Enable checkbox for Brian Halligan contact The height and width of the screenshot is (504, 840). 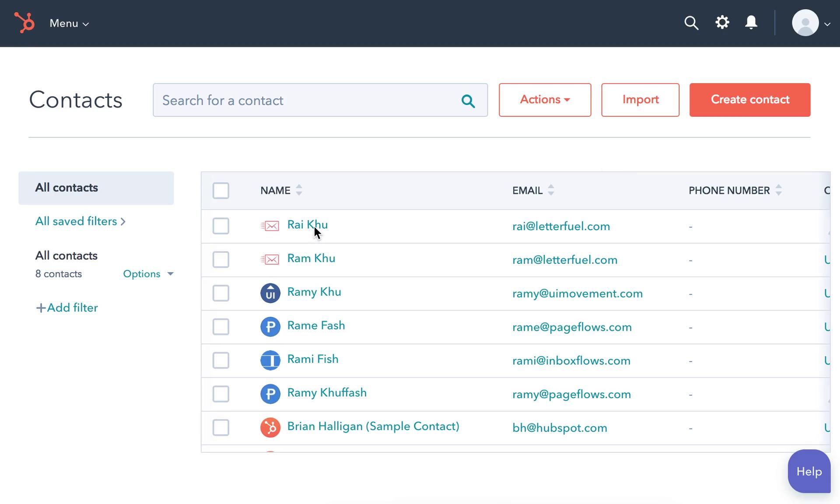point(221,427)
